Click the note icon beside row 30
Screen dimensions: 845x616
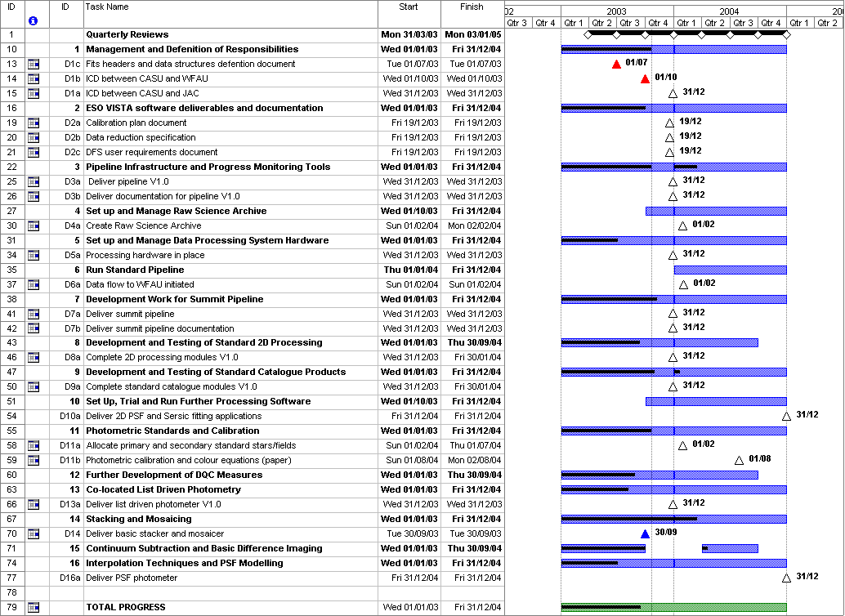(x=34, y=225)
